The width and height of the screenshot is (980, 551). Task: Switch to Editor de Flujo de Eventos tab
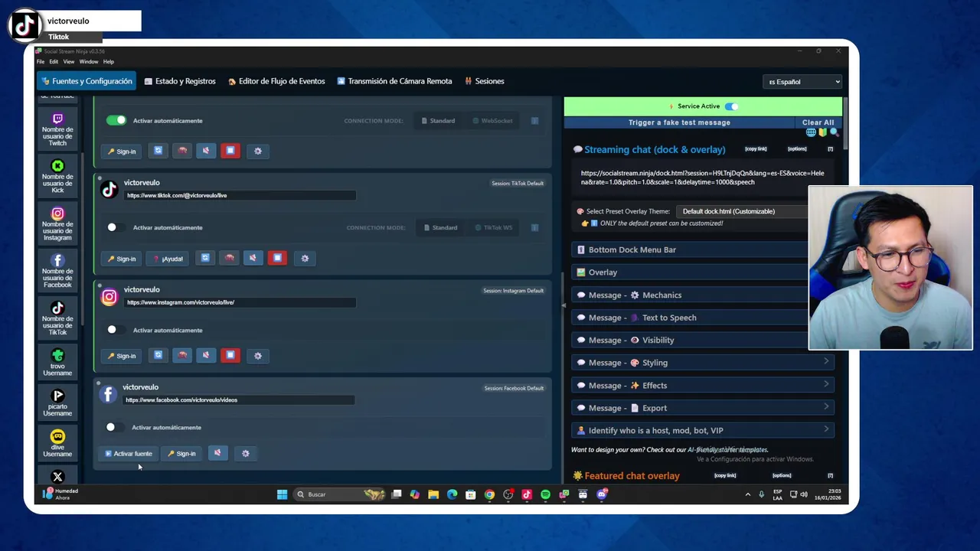tap(276, 81)
